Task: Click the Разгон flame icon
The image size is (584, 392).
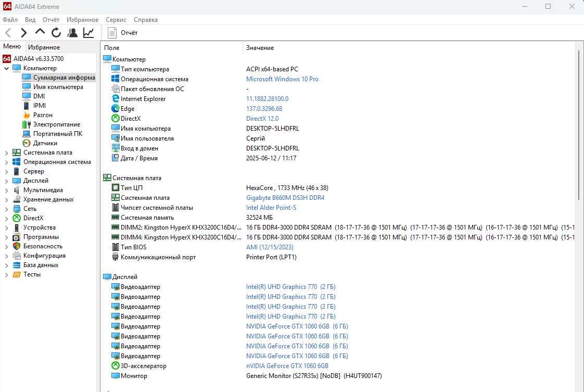Action: [27, 115]
